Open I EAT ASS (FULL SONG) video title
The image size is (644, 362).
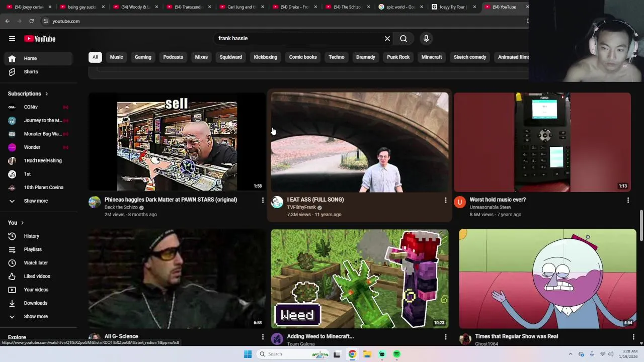[x=315, y=200]
